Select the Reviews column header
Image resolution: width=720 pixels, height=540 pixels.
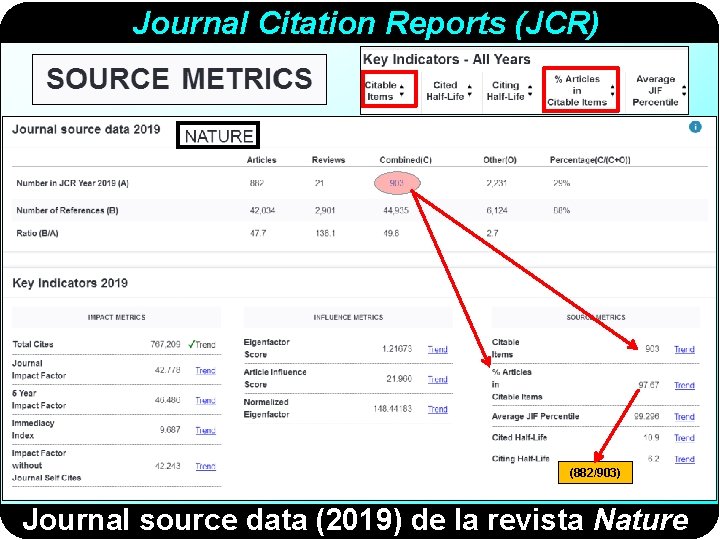point(328,160)
